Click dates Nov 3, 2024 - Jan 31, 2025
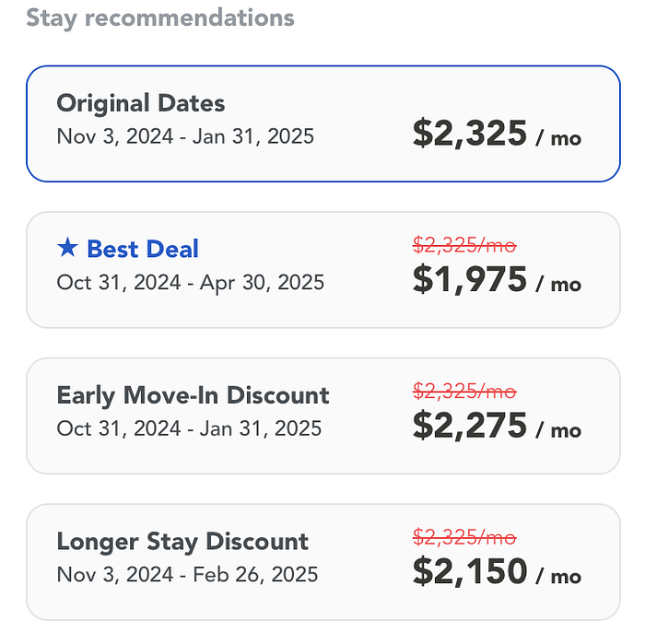The height and width of the screenshot is (644, 645). (x=185, y=136)
